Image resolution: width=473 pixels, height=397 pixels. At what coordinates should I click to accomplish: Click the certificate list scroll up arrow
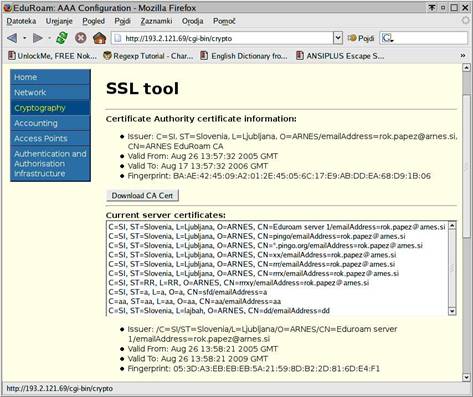(x=452, y=226)
